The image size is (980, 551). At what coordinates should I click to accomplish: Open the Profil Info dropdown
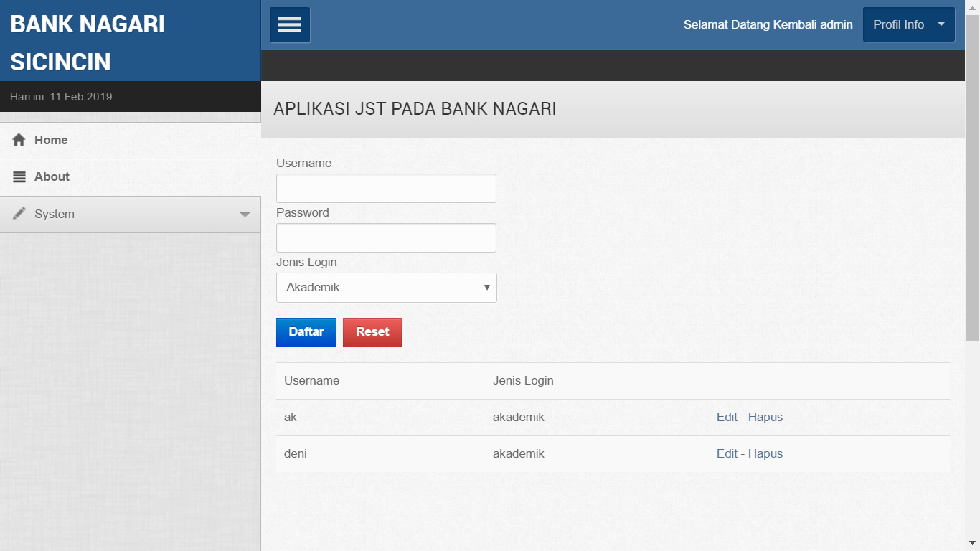(x=908, y=25)
